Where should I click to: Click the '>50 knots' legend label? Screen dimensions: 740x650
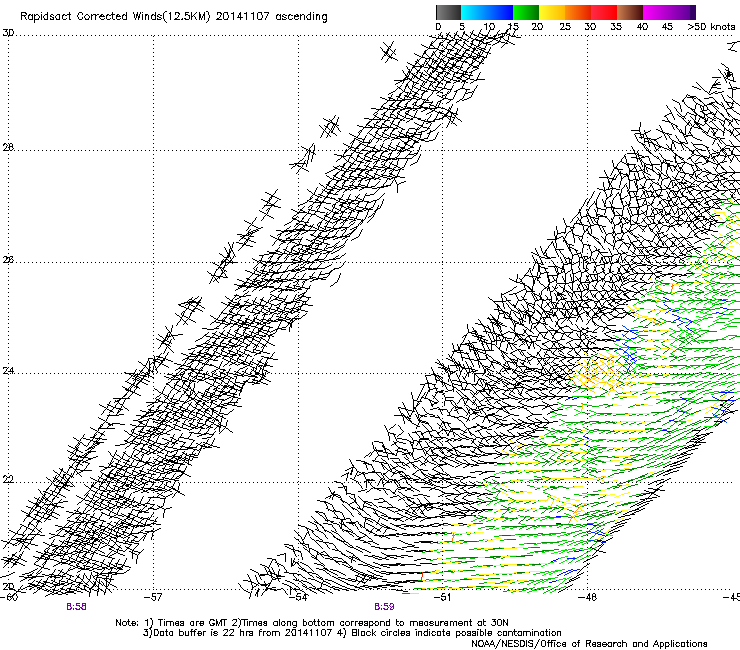[711, 27]
